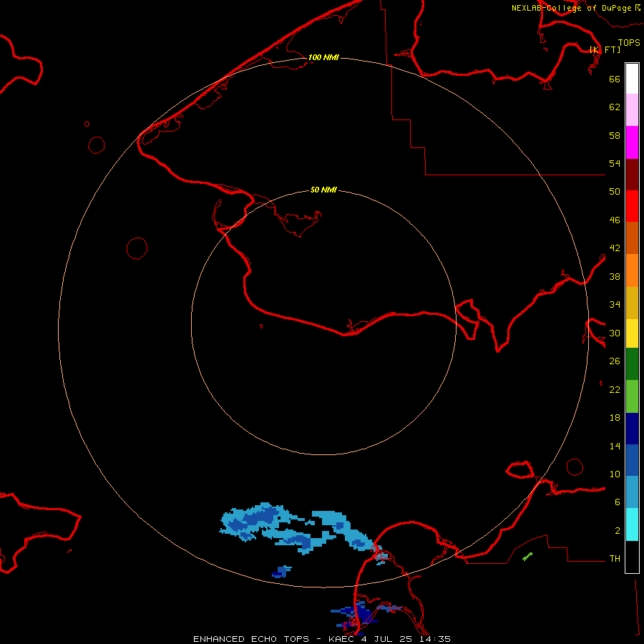Click the navy 14-18 kft legend swatch
644x644 pixels.
pos(632,429)
